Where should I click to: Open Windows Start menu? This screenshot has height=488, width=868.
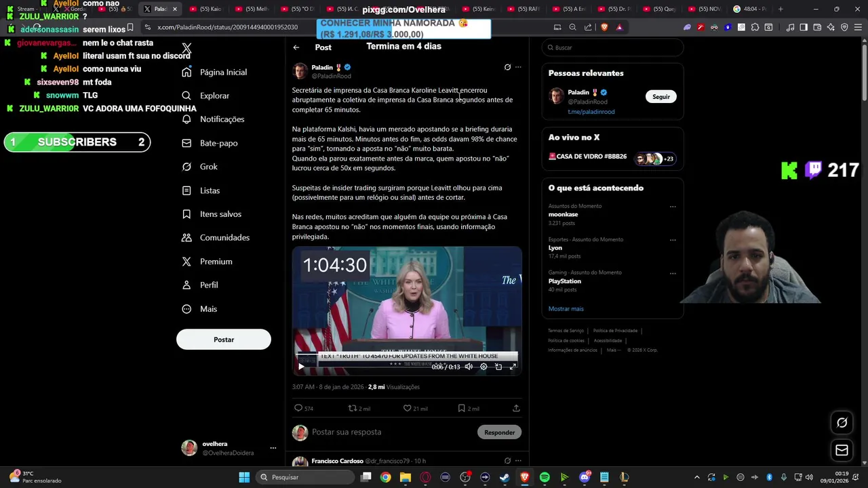pyautogui.click(x=244, y=477)
